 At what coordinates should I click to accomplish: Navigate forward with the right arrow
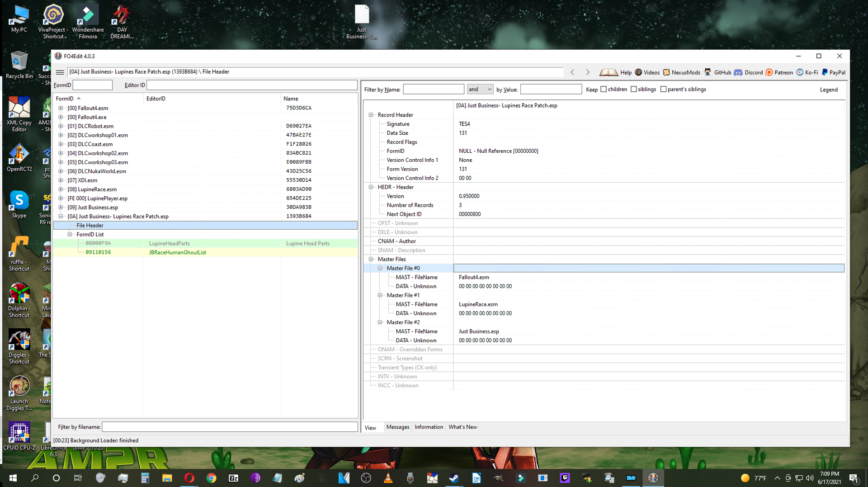pos(588,72)
